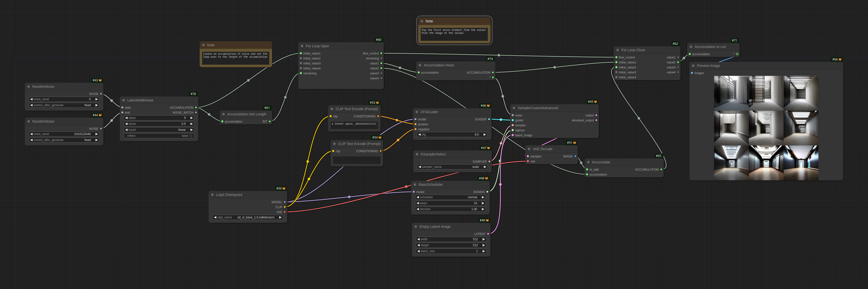Open the travel linear dropdown
The width and height of the screenshot is (868, 289).
tap(159, 130)
